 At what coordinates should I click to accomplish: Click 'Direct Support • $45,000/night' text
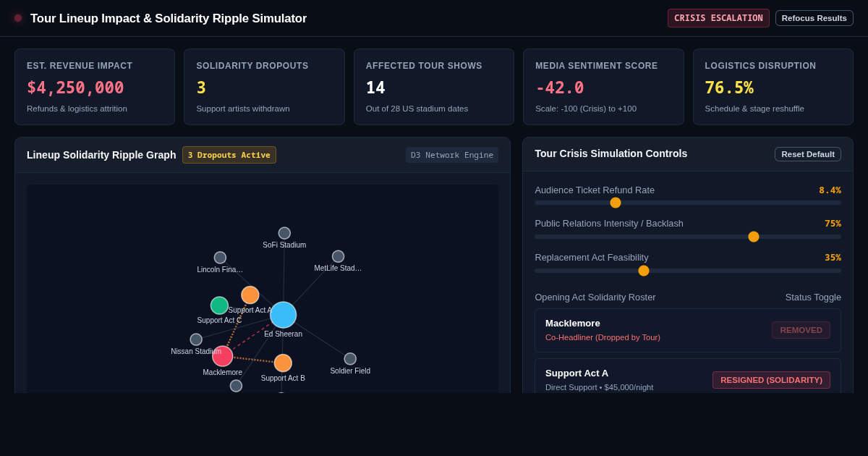click(599, 387)
